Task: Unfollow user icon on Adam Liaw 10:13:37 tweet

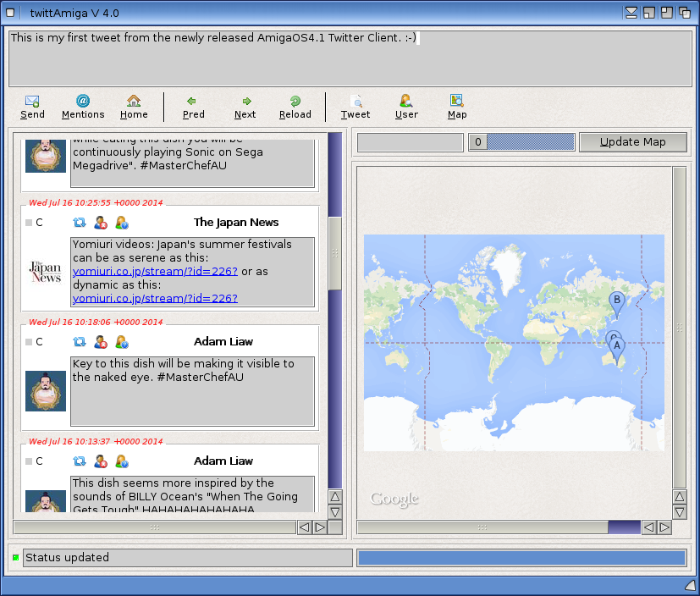Action: (101, 461)
